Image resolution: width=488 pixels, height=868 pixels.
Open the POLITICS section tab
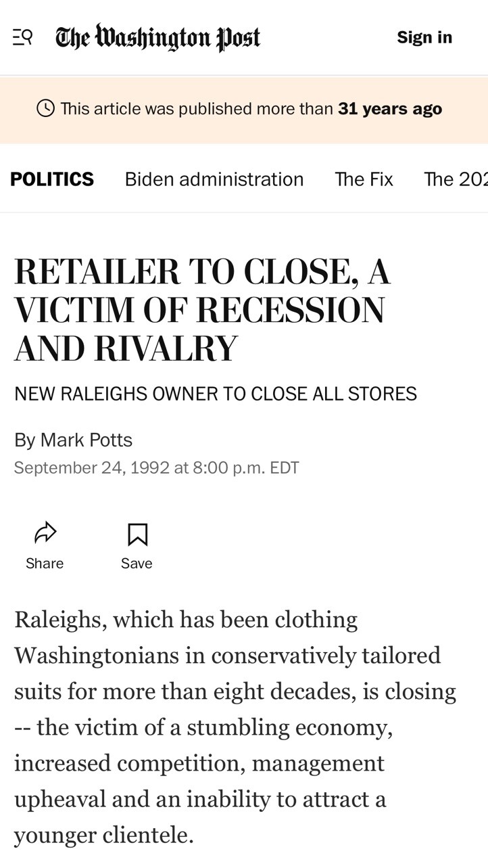coord(52,179)
